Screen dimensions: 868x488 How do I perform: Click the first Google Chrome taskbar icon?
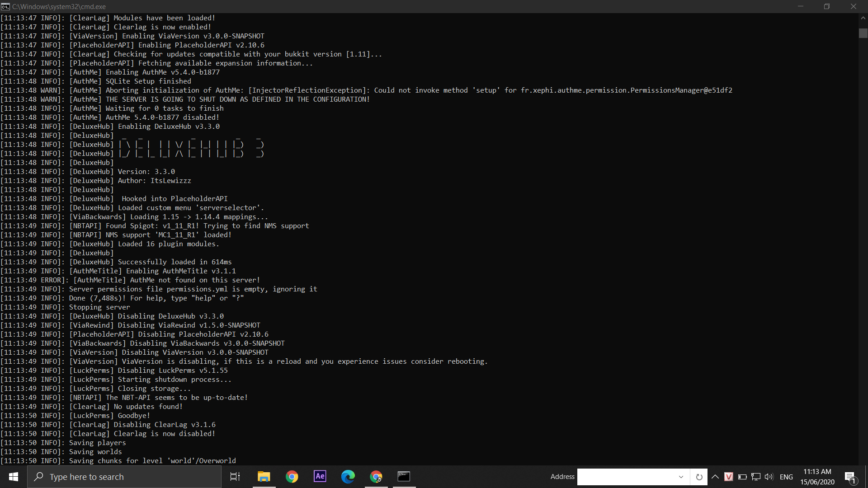coord(292,477)
